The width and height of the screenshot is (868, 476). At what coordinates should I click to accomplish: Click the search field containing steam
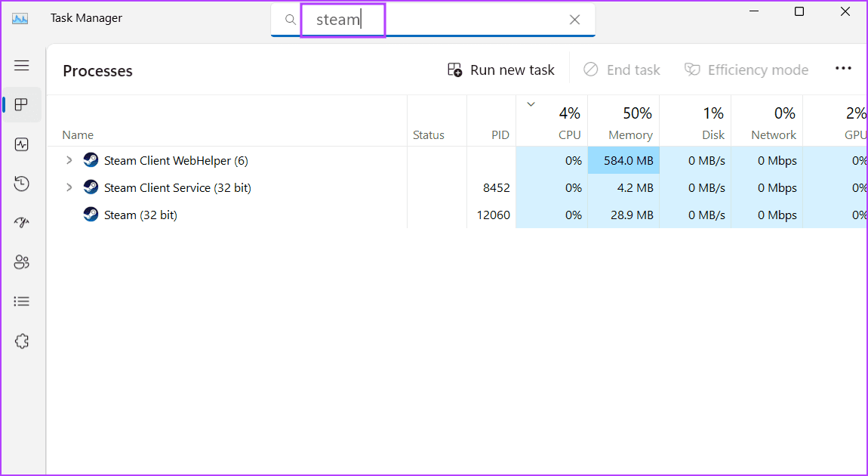(x=433, y=20)
